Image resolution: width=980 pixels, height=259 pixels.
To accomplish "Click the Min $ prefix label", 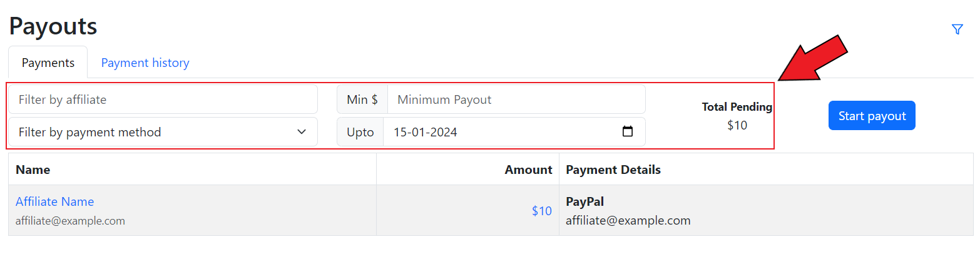I will [362, 99].
